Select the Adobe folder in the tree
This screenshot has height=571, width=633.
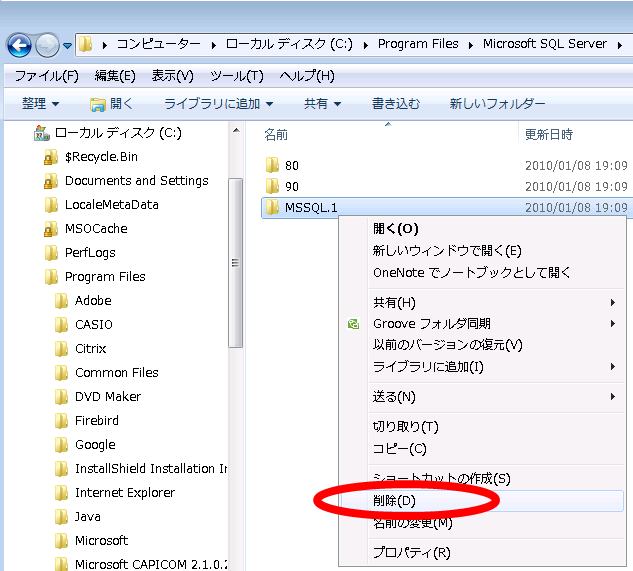click(93, 300)
